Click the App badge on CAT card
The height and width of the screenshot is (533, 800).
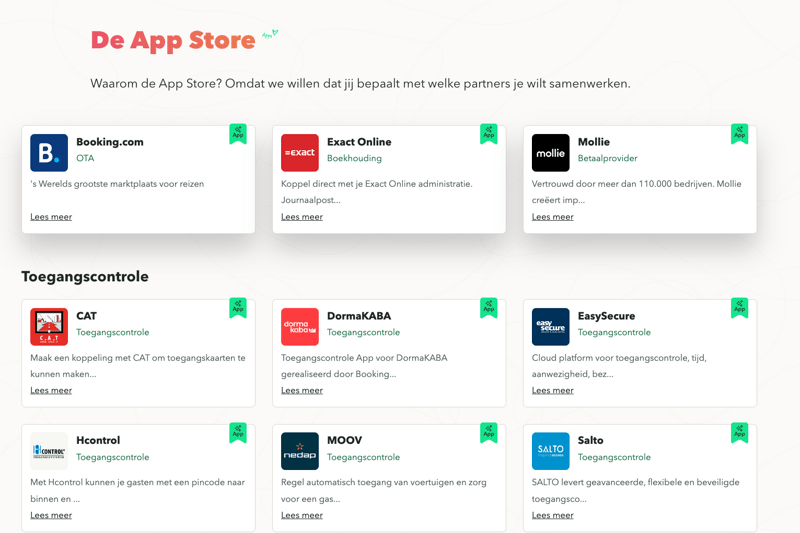click(x=238, y=308)
